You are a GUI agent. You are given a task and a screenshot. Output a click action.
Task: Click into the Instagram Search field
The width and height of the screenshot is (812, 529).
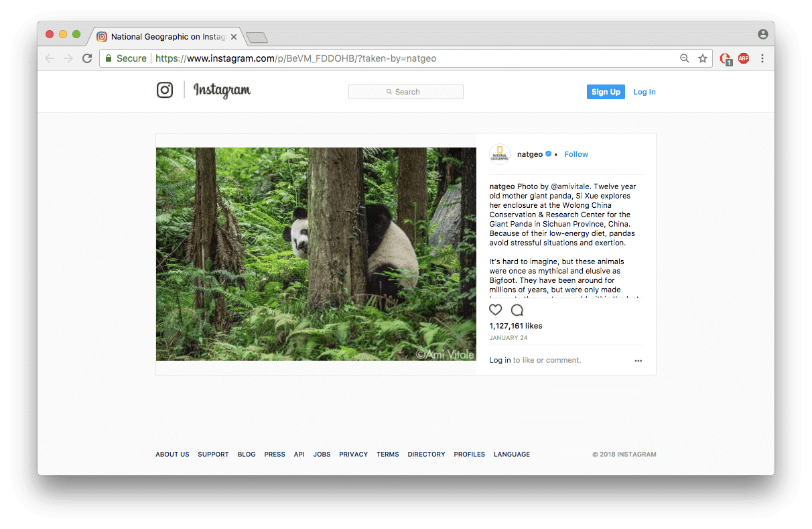(x=406, y=92)
